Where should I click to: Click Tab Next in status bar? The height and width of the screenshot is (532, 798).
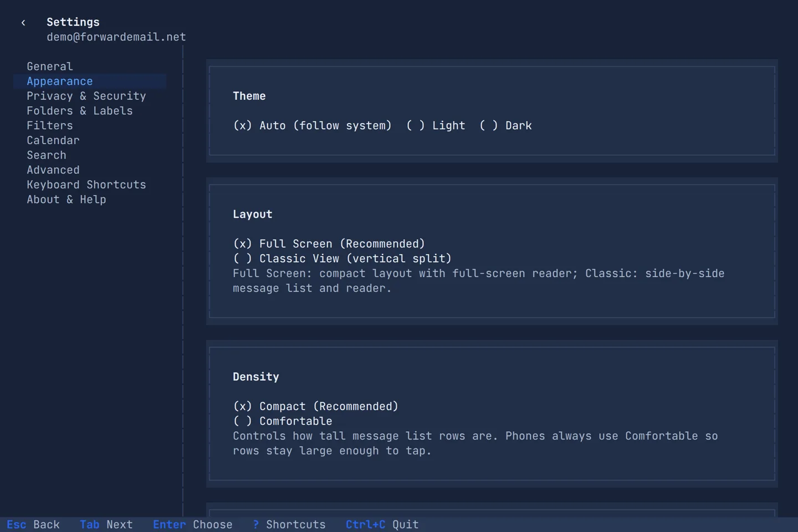pos(106,525)
